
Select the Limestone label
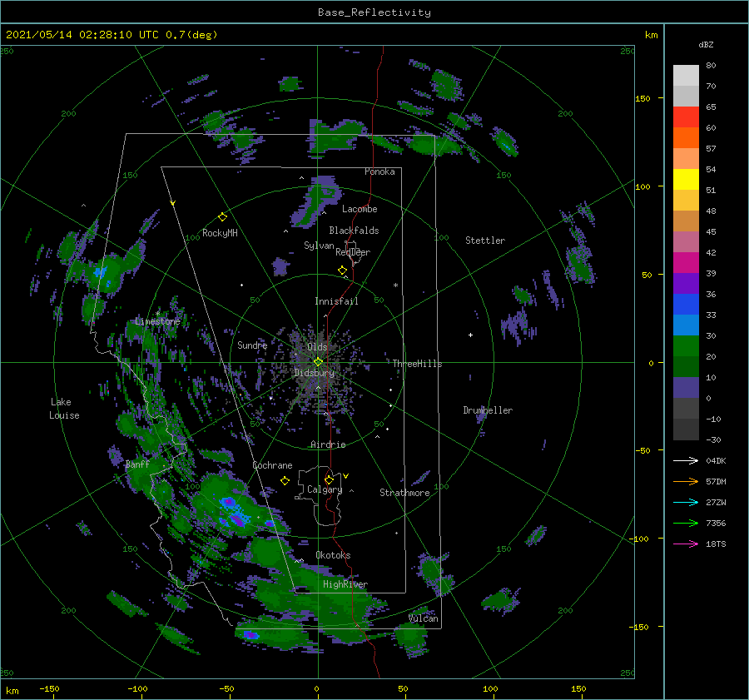click(x=157, y=321)
